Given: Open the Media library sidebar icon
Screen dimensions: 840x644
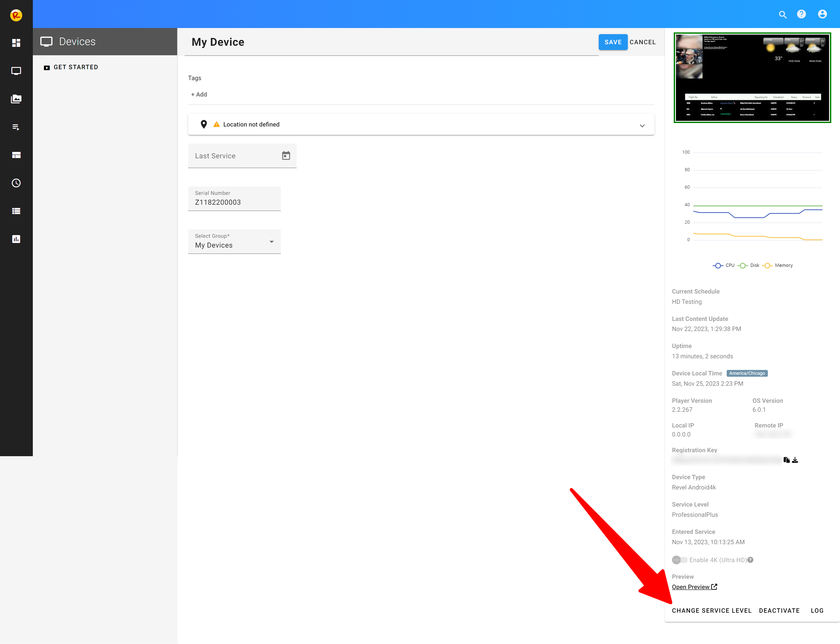Looking at the screenshot, I should coord(16,99).
